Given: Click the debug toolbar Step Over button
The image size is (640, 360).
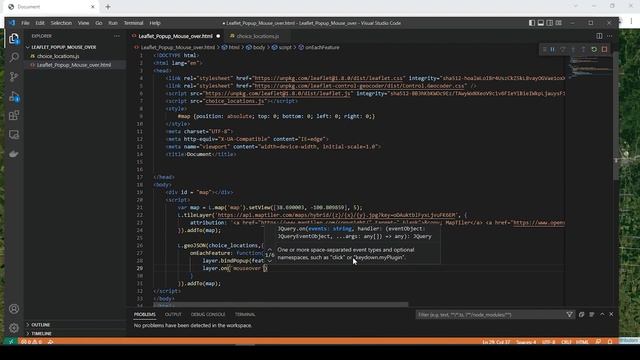Looking at the screenshot, I should pyautogui.click(x=563, y=49).
